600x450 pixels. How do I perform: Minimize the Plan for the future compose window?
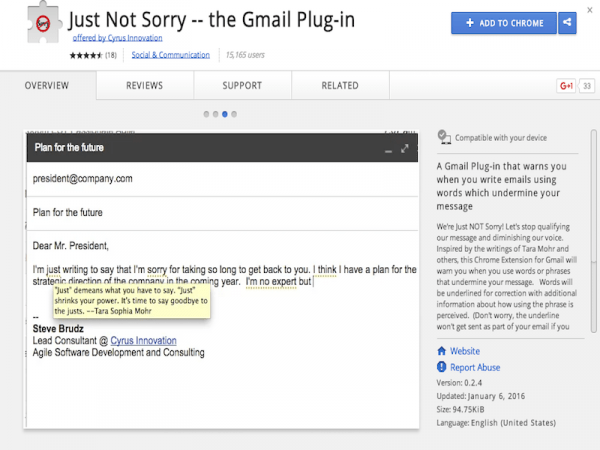coord(389,149)
